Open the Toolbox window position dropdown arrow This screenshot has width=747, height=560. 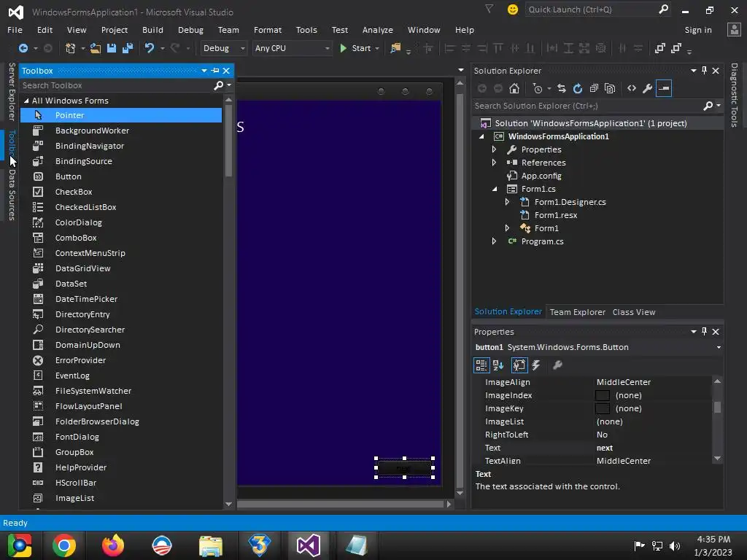[204, 71]
